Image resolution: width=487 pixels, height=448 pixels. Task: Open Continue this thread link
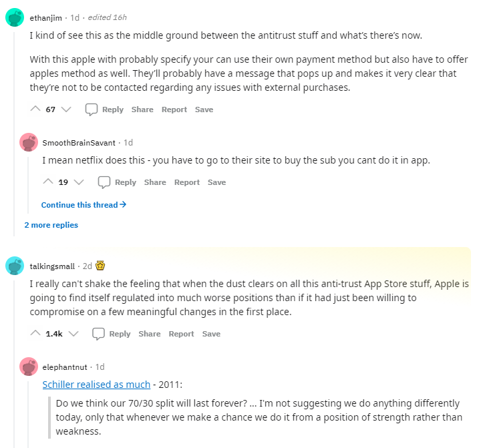coord(84,204)
